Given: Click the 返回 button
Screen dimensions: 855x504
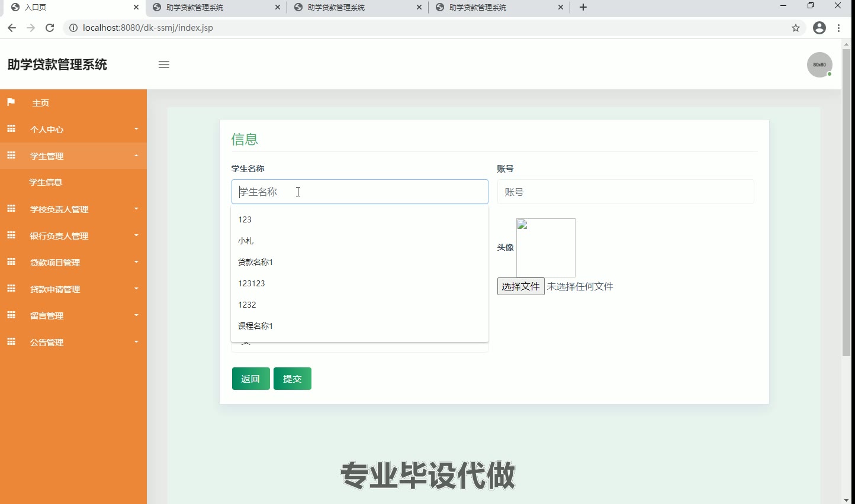Looking at the screenshot, I should [251, 379].
